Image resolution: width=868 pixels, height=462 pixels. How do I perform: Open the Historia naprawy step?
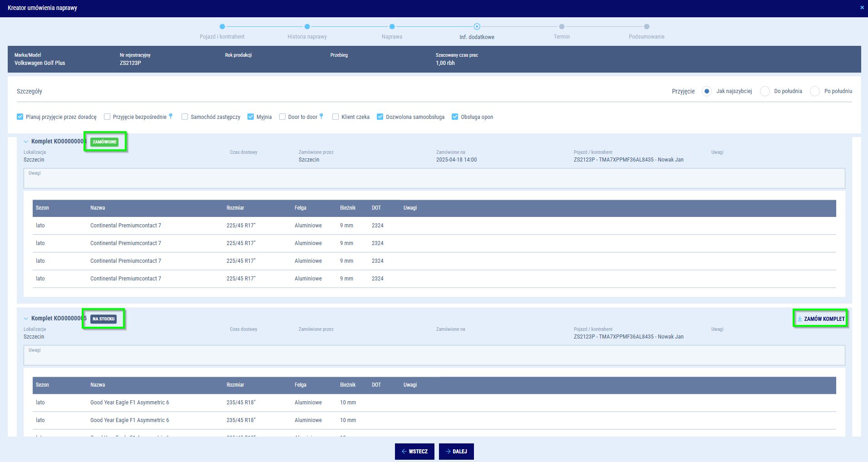pyautogui.click(x=307, y=27)
